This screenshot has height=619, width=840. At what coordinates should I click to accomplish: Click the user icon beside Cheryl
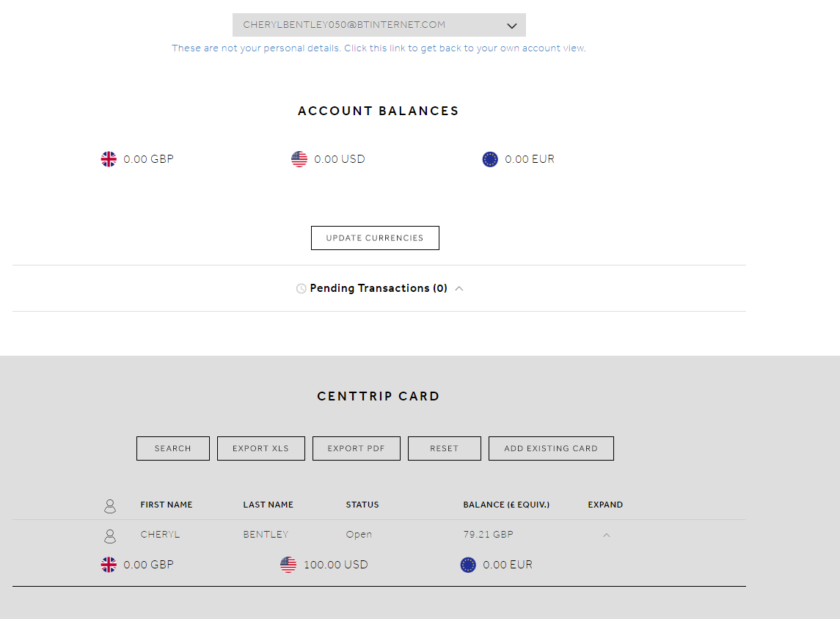pos(110,535)
